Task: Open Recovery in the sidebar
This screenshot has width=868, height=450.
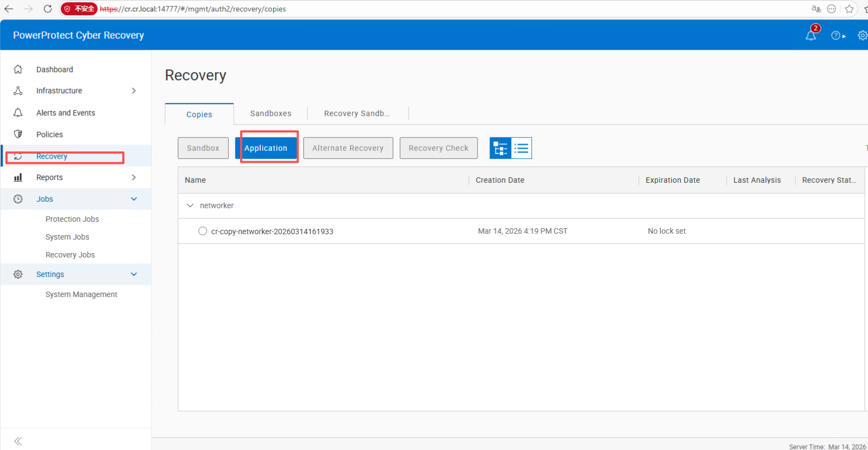Action: pyautogui.click(x=52, y=156)
